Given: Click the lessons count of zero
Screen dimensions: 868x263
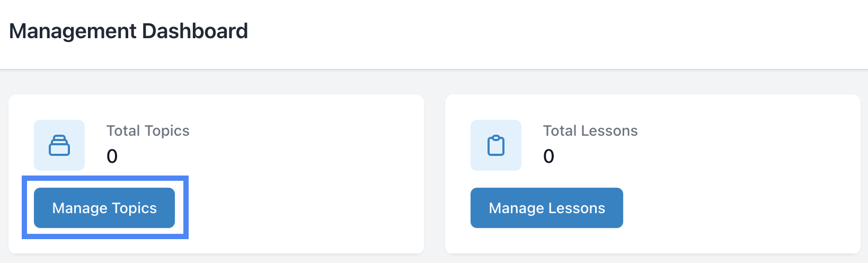Looking at the screenshot, I should [548, 156].
